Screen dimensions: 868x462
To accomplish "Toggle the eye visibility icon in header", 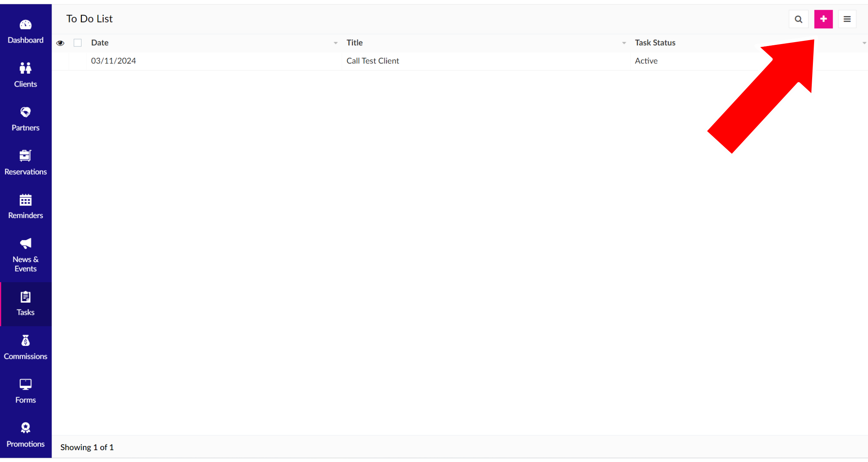I will click(60, 43).
